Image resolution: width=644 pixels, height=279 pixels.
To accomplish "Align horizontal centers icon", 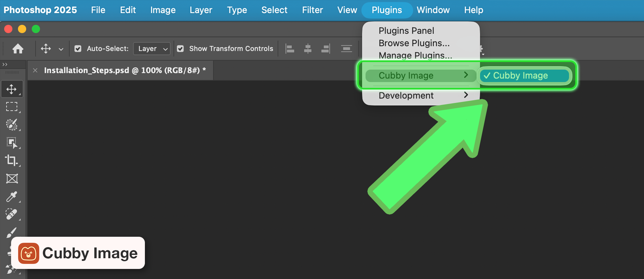I will click(x=308, y=49).
